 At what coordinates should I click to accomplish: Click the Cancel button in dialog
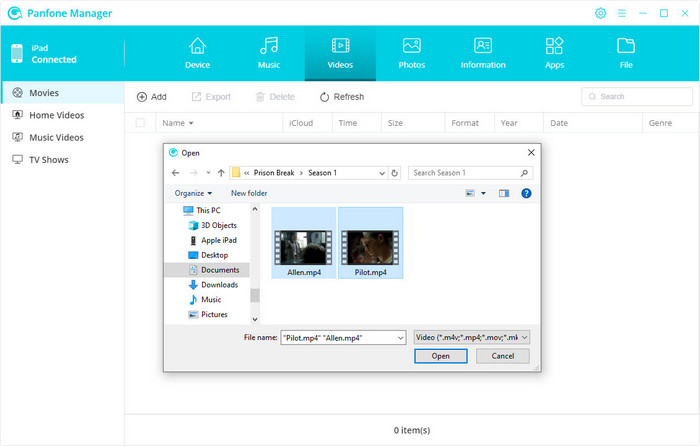point(502,356)
